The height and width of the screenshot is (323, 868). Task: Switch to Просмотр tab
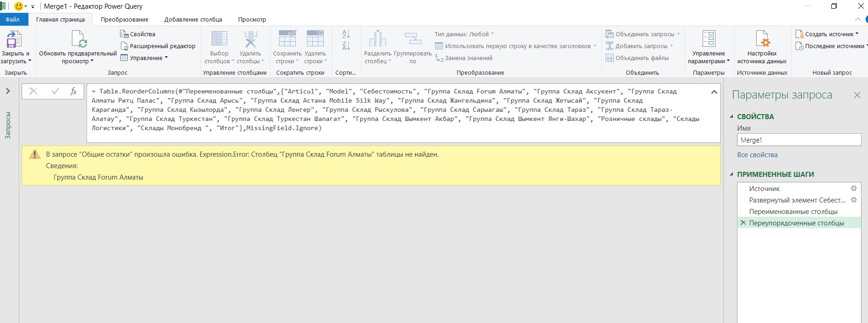click(x=252, y=19)
